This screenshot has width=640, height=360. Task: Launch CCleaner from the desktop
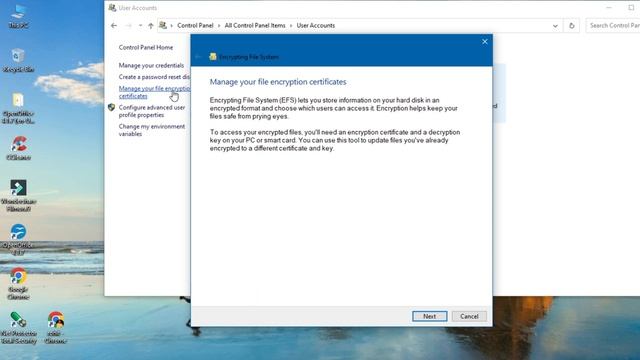[x=18, y=148]
